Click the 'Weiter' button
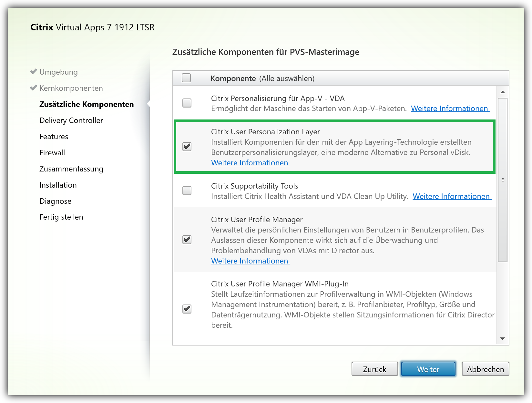The height and width of the screenshot is (403, 532). pyautogui.click(x=428, y=369)
